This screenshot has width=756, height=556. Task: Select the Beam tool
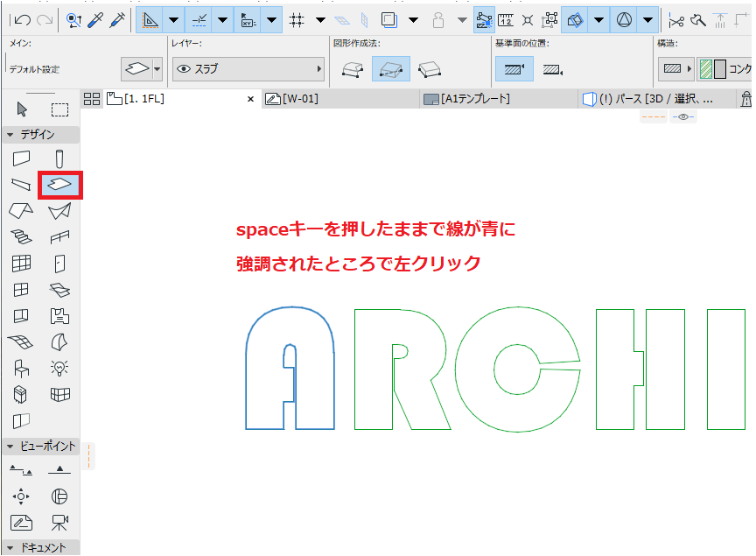pos(21,184)
